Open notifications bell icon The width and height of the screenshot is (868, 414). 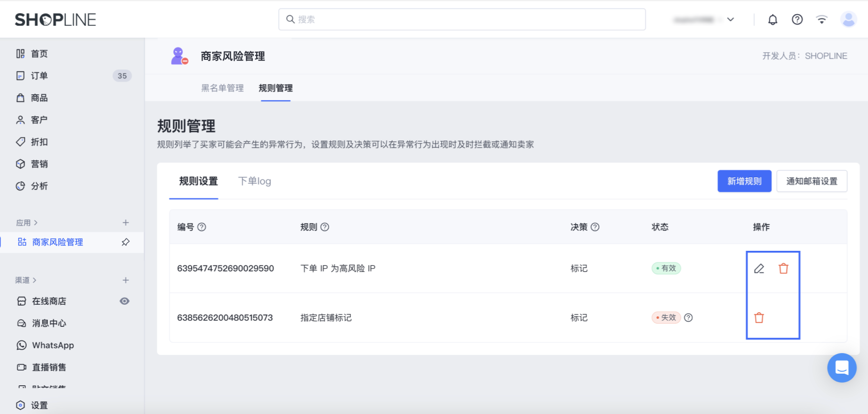[x=772, y=20]
